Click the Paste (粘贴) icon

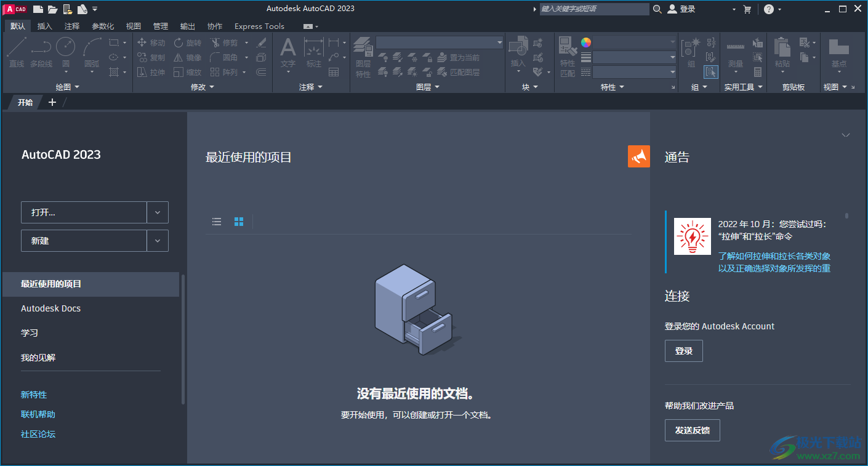click(x=782, y=52)
